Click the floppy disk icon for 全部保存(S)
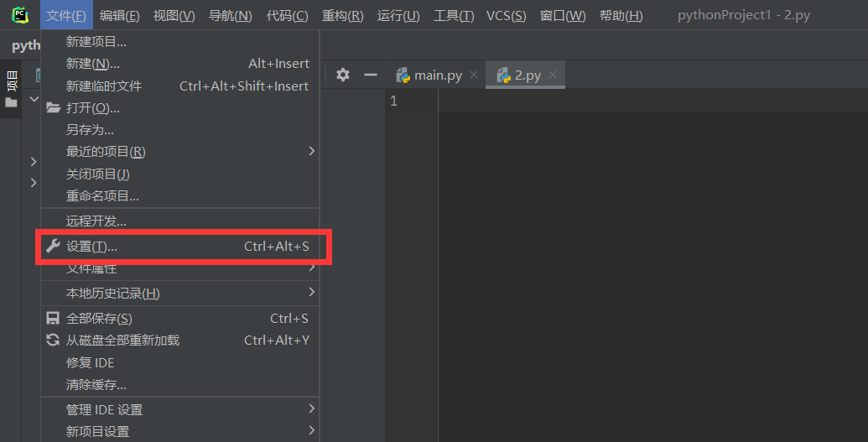Image resolution: width=868 pixels, height=442 pixels. pyautogui.click(x=53, y=318)
